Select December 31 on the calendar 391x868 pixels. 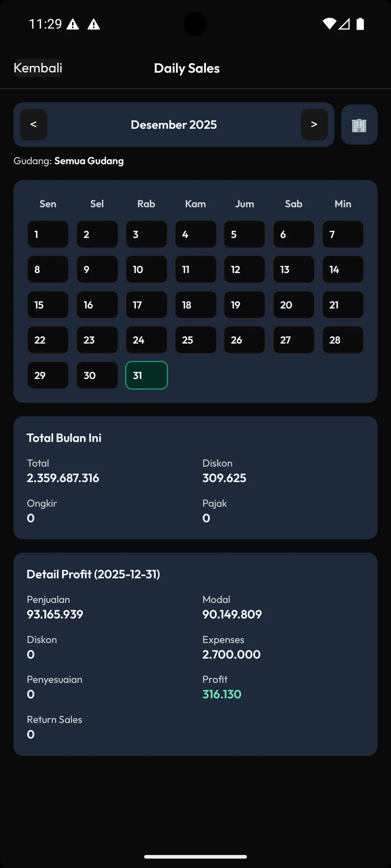[x=146, y=375]
